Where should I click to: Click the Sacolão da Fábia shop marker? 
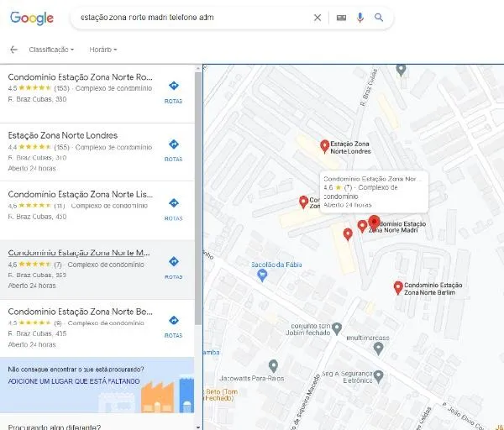261,275
